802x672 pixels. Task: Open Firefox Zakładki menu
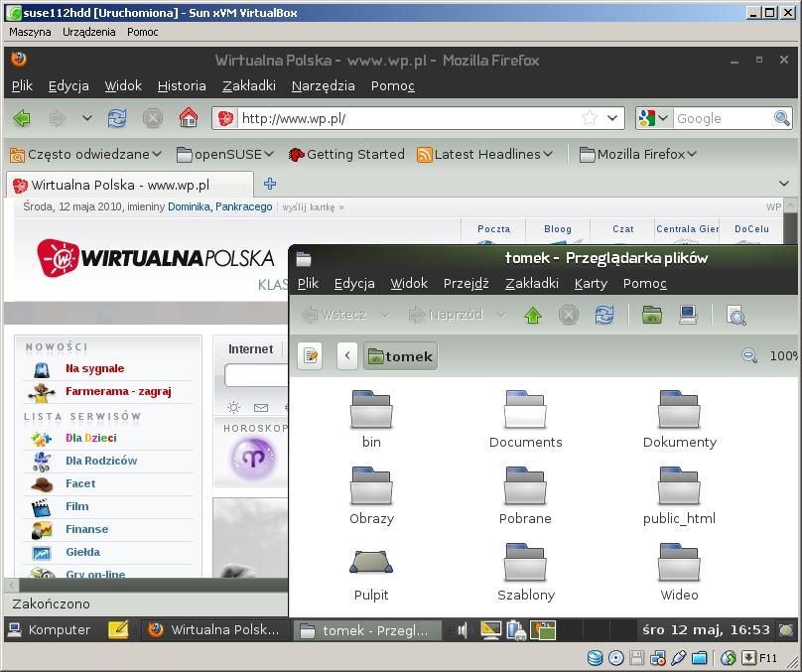tap(249, 86)
